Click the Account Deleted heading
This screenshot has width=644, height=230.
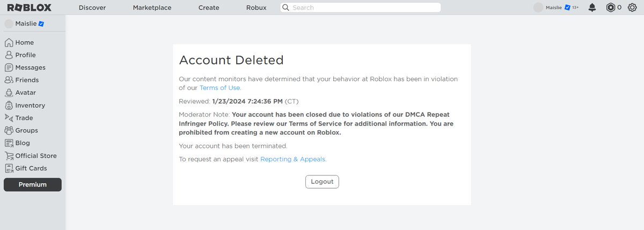coord(231,60)
